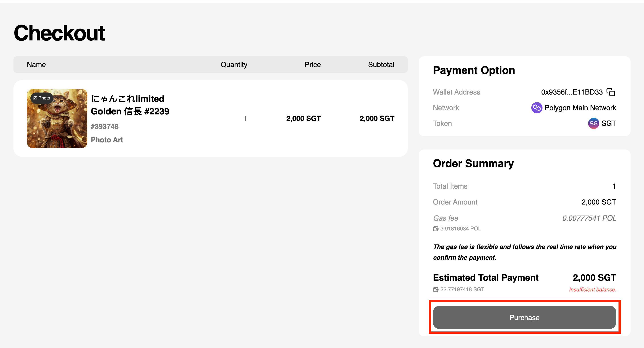
Task: Click the 22.77197418 SGT balance text
Action: tap(462, 289)
